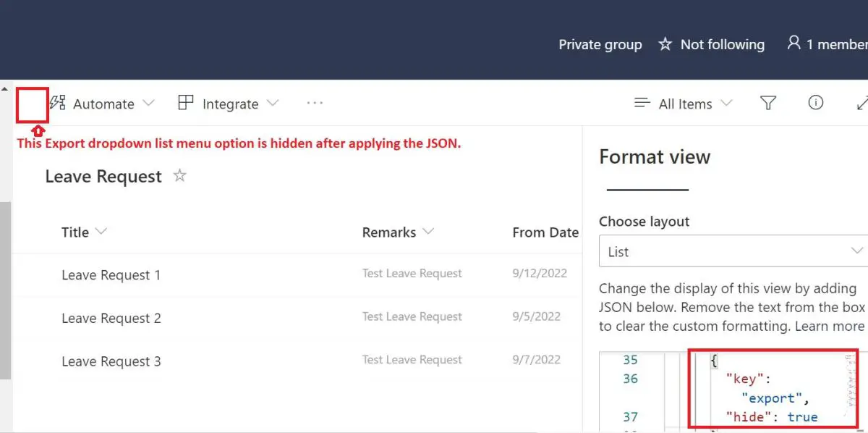
Task: Open the filter pane with the funnel icon
Action: point(768,104)
